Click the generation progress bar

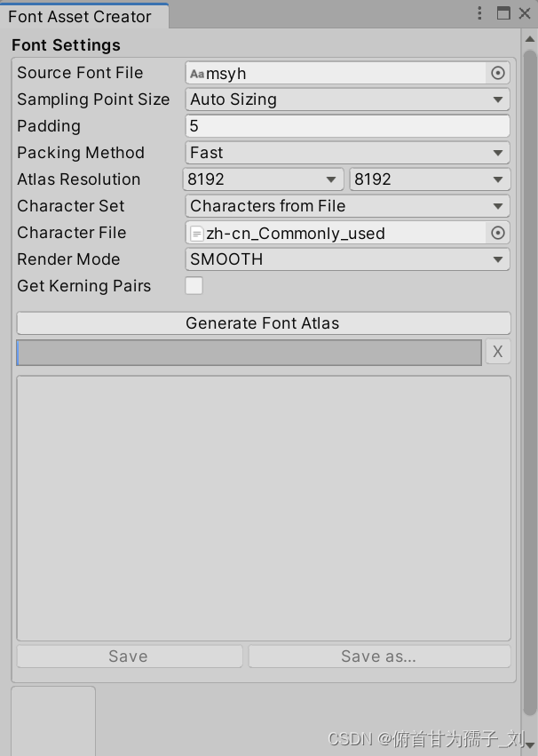pos(249,352)
